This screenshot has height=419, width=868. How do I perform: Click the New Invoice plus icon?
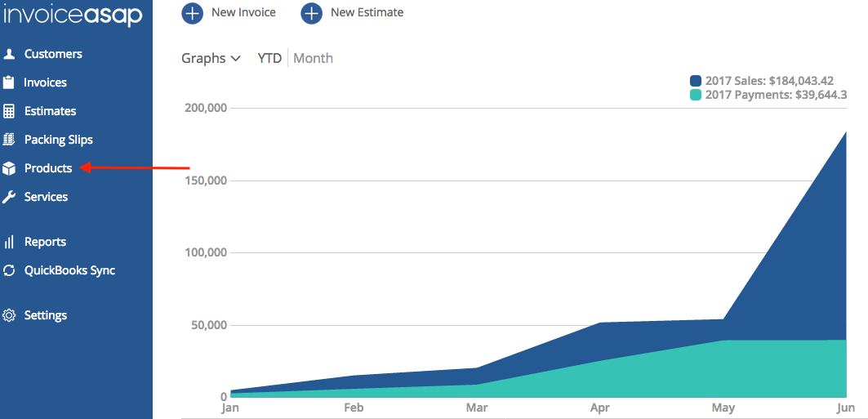pos(192,13)
